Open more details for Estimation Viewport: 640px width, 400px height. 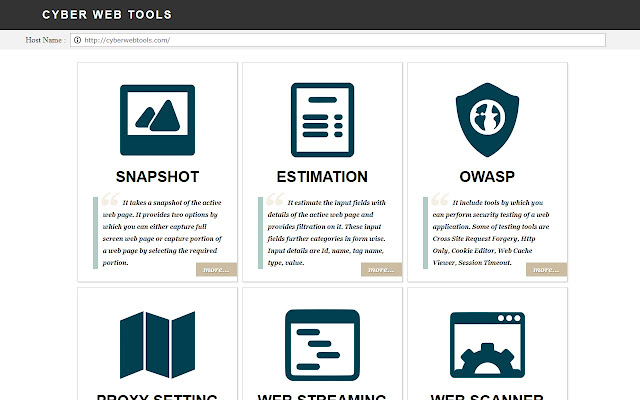(x=381, y=269)
